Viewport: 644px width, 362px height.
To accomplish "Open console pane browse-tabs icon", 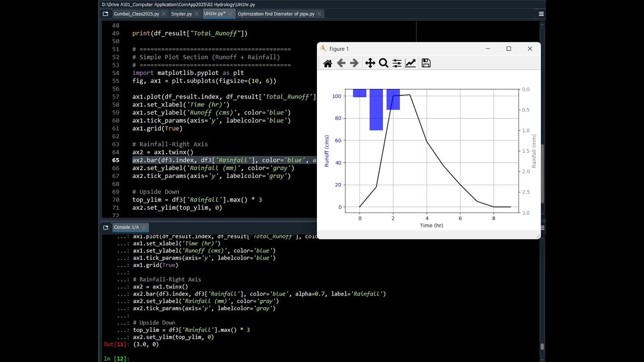I will [x=105, y=227].
